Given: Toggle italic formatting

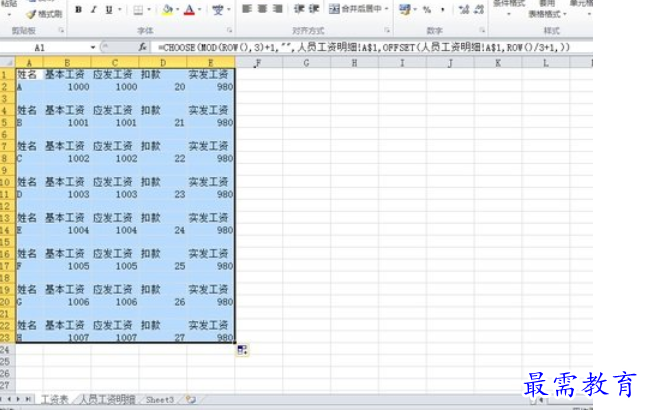Looking at the screenshot, I should [x=94, y=9].
